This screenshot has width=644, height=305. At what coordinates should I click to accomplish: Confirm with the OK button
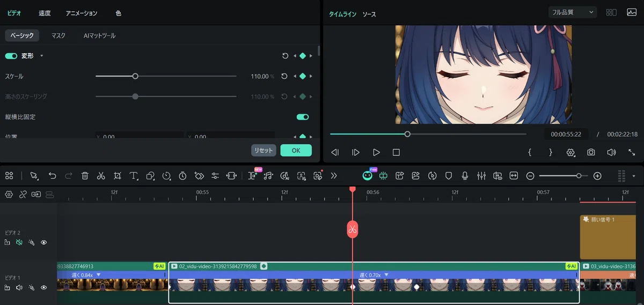click(x=296, y=150)
